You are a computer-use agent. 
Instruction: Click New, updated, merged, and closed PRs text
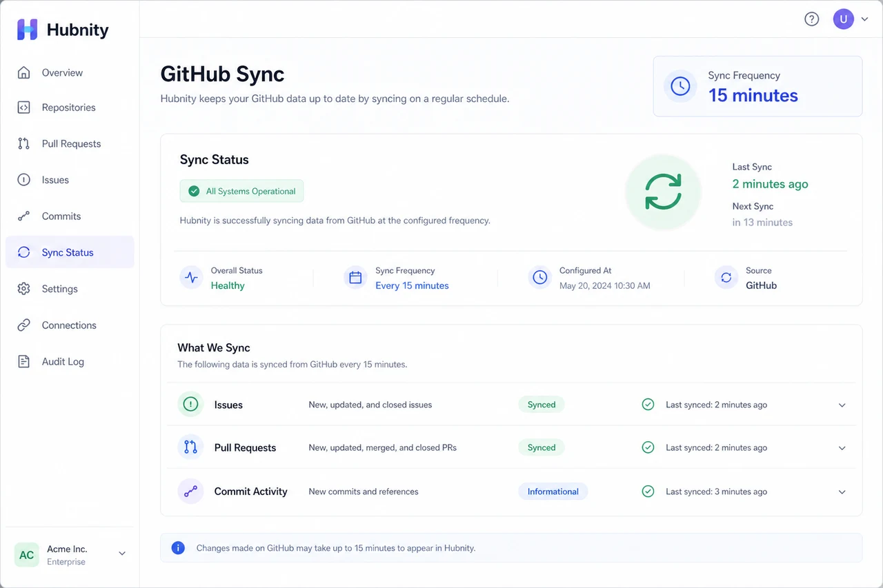pyautogui.click(x=383, y=447)
